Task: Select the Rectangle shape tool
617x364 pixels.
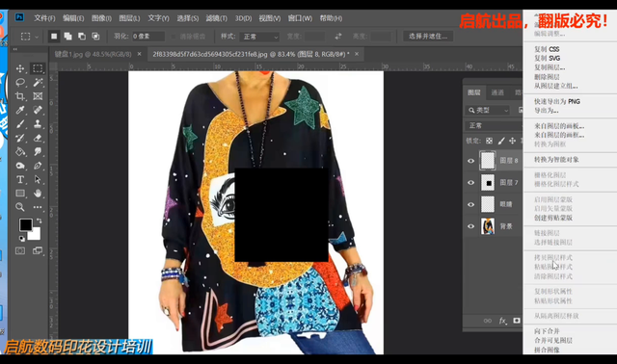Action: pyautogui.click(x=20, y=193)
